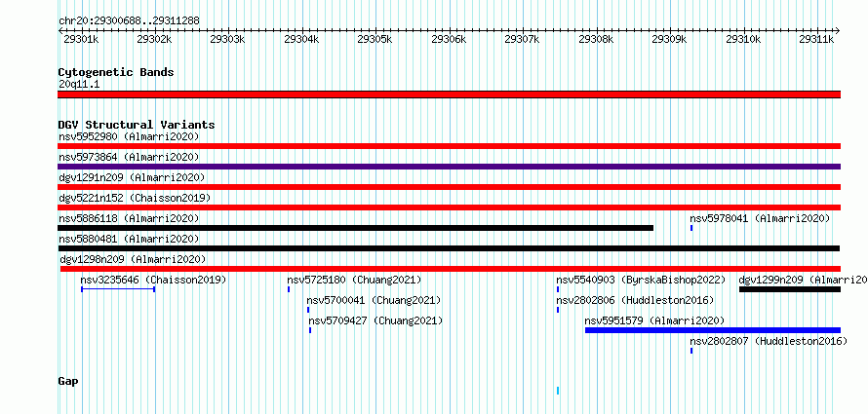Click the 29308k ruler label
Screen dimensions: 868x414
596,39
